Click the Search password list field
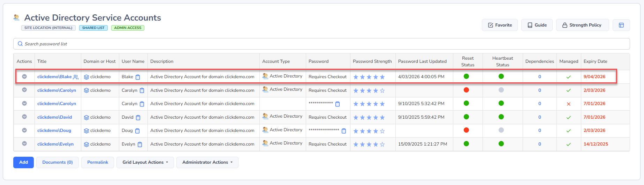 pyautogui.click(x=321, y=44)
